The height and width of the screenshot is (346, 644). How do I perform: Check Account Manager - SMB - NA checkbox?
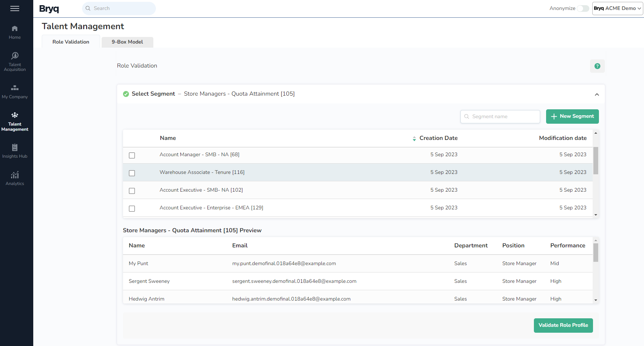132,155
